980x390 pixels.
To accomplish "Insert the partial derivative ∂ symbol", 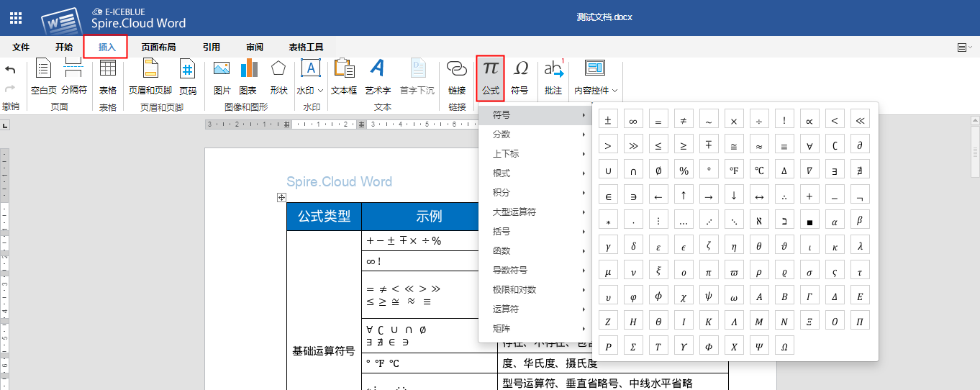I will click(x=860, y=145).
